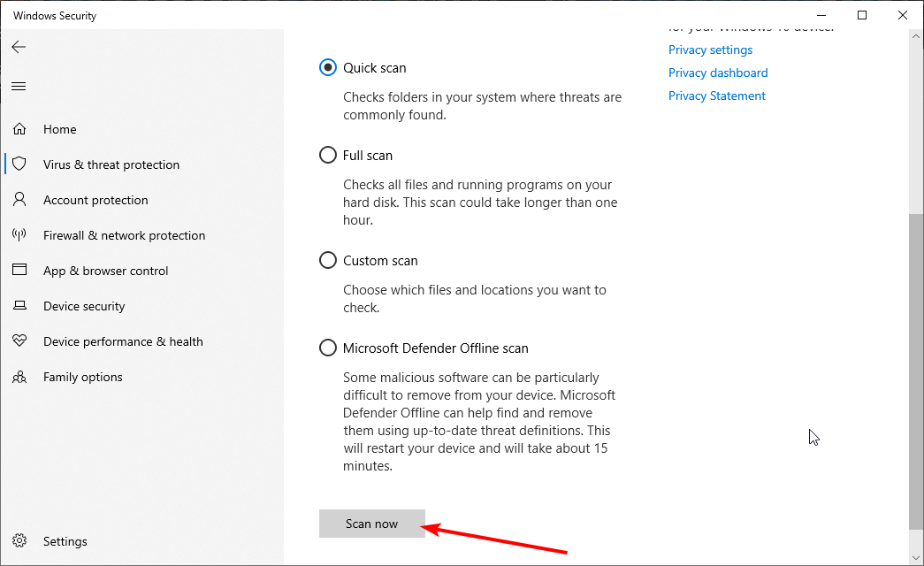Click the Virus & threat protection shield icon
This screenshot has width=924, height=566.
pyautogui.click(x=19, y=164)
